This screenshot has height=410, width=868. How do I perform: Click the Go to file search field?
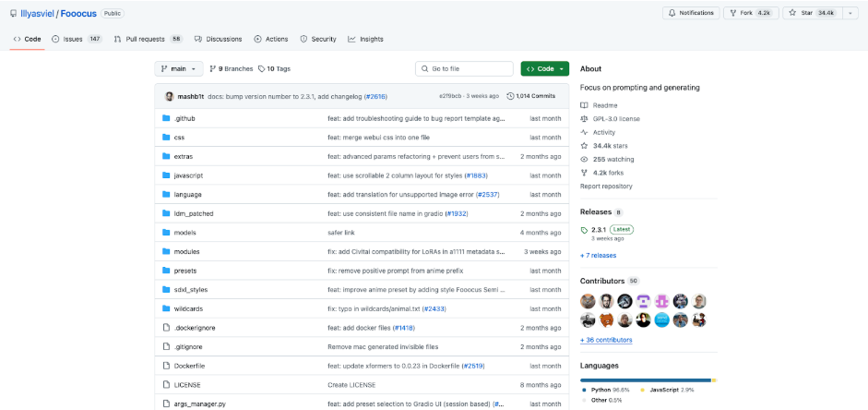(x=464, y=68)
